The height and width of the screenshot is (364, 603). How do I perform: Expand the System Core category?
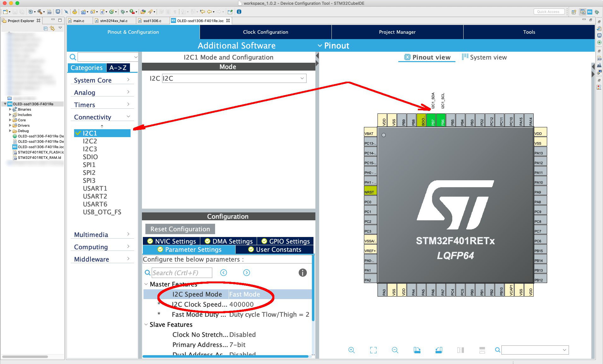102,80
